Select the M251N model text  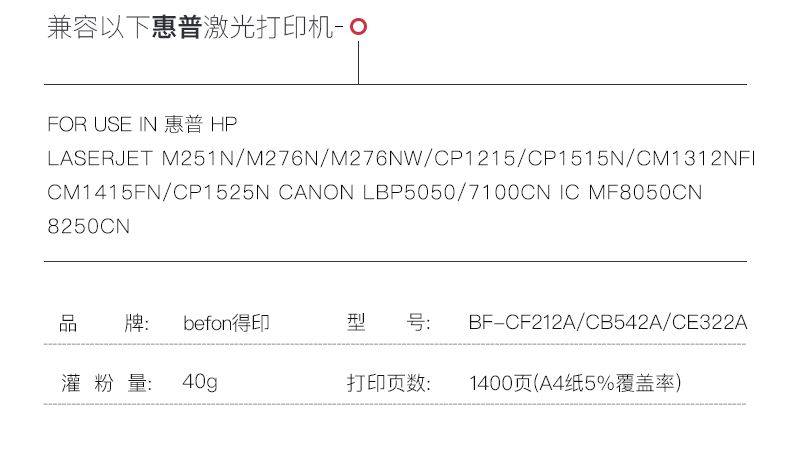(x=198, y=159)
